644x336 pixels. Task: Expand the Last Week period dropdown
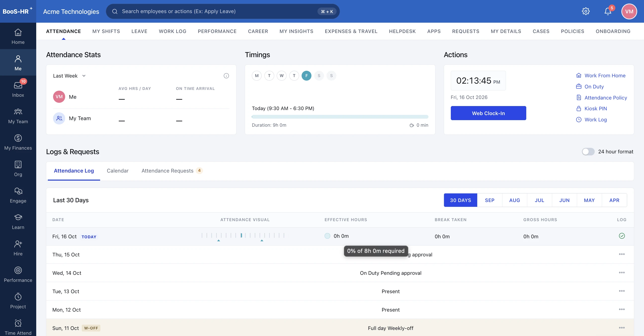[69, 76]
